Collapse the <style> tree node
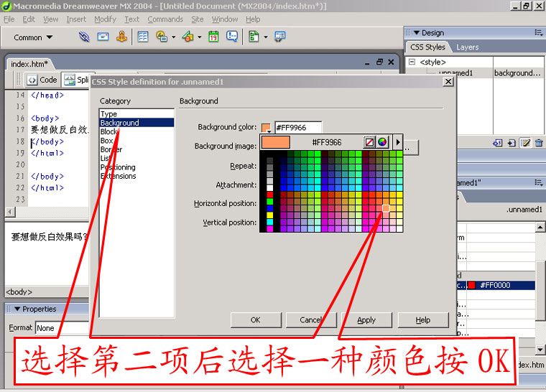Image resolution: width=546 pixels, height=392 pixels. click(x=412, y=62)
